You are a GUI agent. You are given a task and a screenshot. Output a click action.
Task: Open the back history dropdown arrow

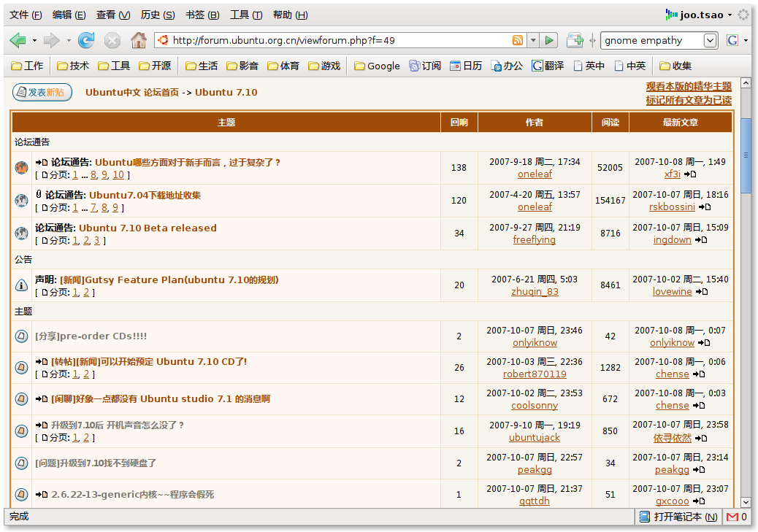34,41
